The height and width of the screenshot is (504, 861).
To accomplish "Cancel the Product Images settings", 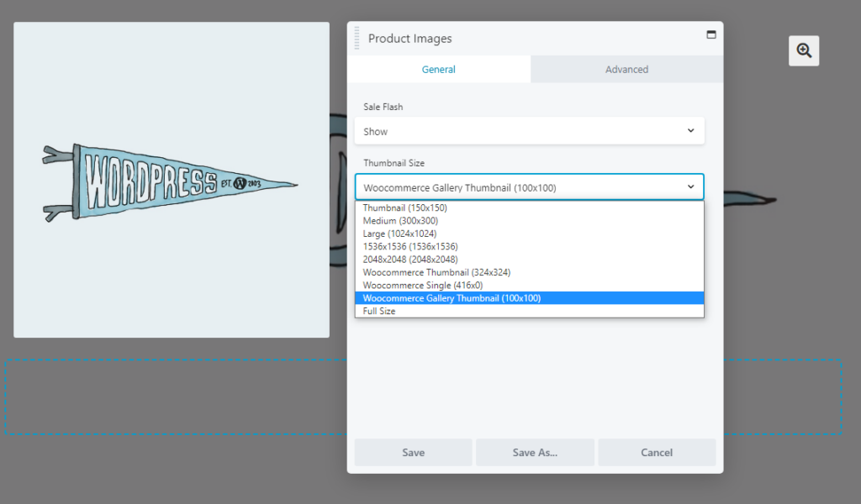I will point(657,452).
